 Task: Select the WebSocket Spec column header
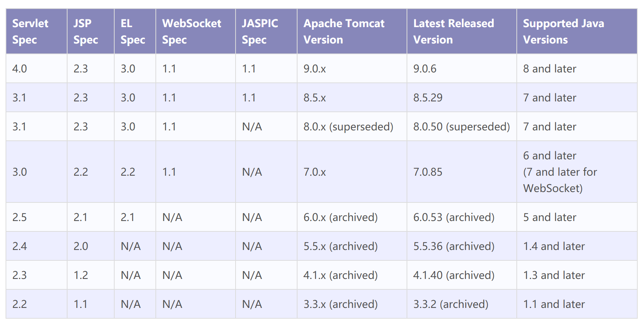pyautogui.click(x=191, y=32)
